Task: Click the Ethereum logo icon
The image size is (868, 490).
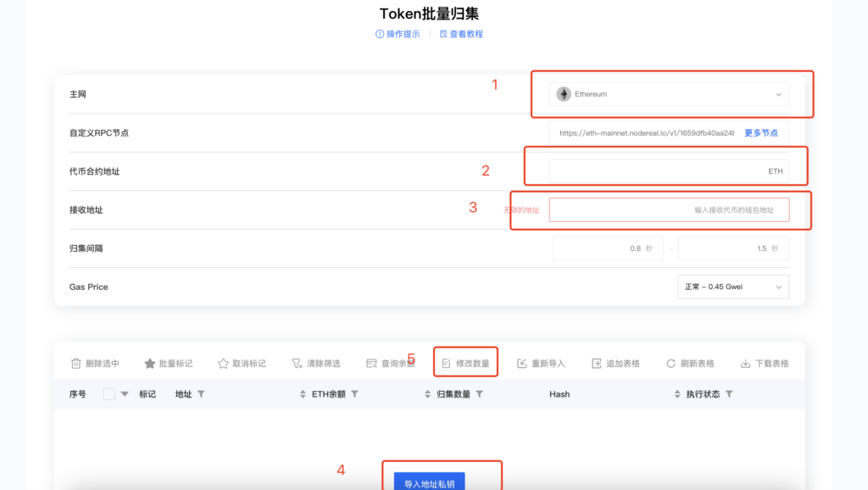Action: pos(564,94)
